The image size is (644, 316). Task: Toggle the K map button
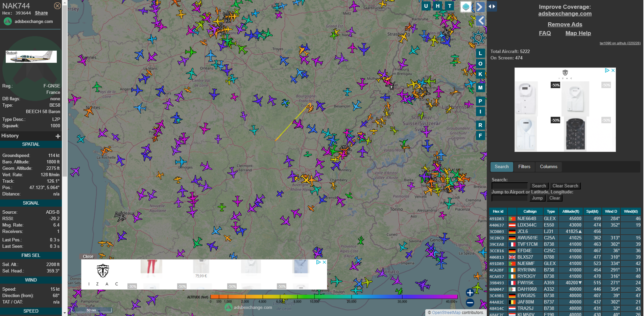480,74
